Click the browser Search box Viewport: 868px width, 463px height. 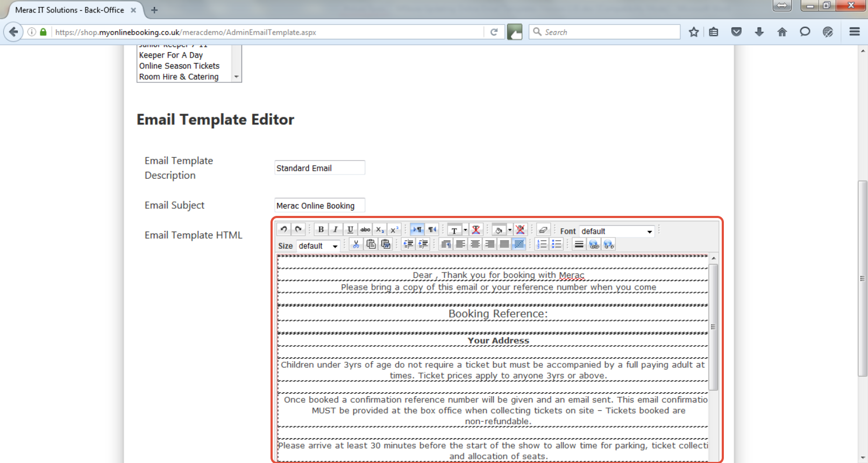[x=604, y=32]
